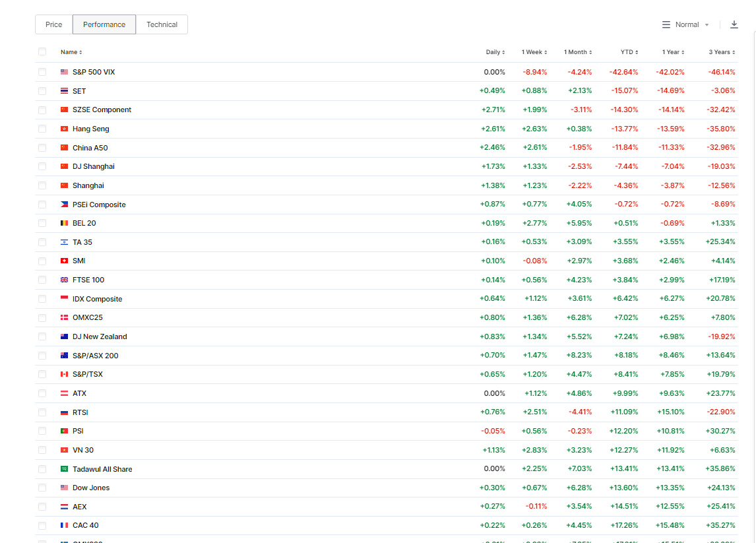Click the Thailand flag next to SET
The width and height of the screenshot is (756, 543).
click(64, 90)
